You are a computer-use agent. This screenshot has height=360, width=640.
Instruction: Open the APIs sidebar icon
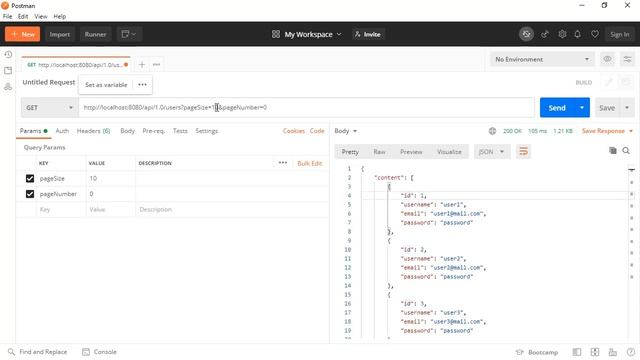coord(8,87)
